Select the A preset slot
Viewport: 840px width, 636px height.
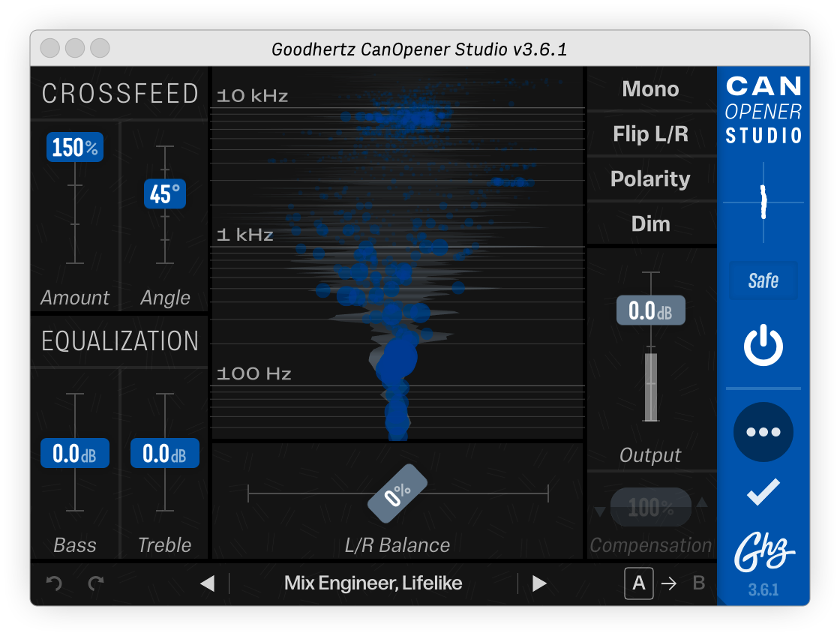point(638,583)
